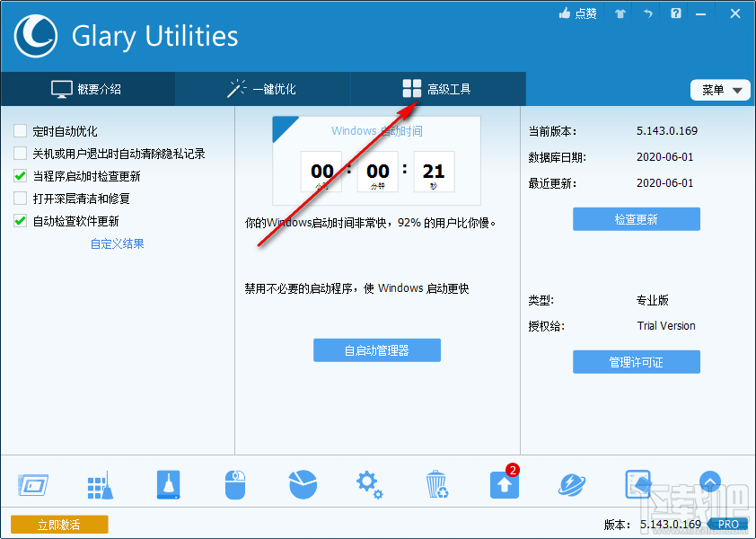Click the thumbs-up 点赞 icon
The height and width of the screenshot is (539, 756).
(578, 13)
